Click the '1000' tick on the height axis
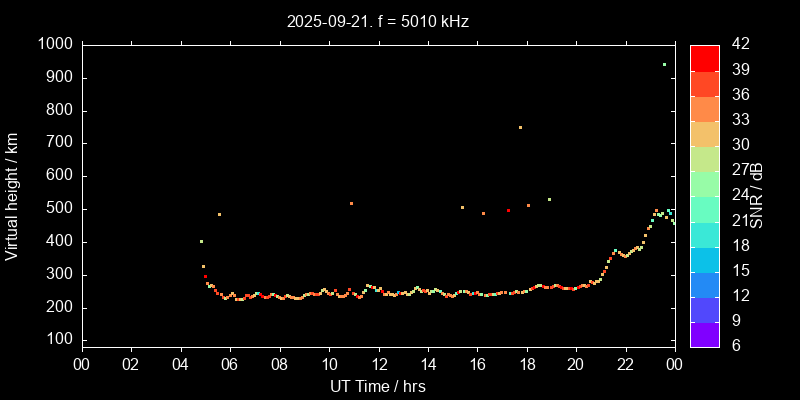The width and height of the screenshot is (800, 400). [x=53, y=44]
